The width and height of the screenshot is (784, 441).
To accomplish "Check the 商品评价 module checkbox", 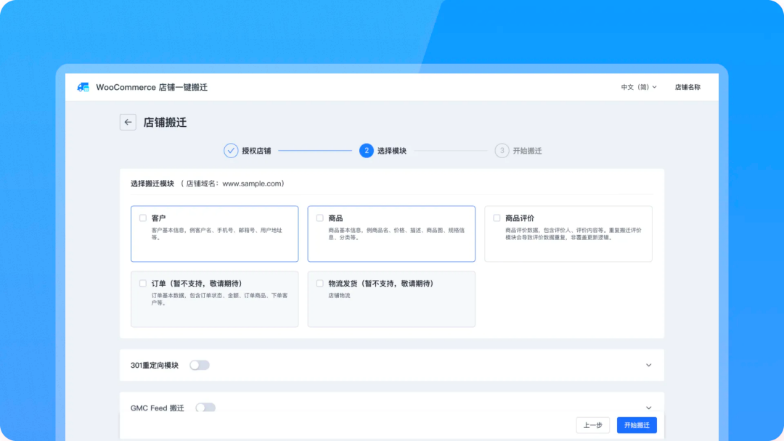I will [x=496, y=218].
